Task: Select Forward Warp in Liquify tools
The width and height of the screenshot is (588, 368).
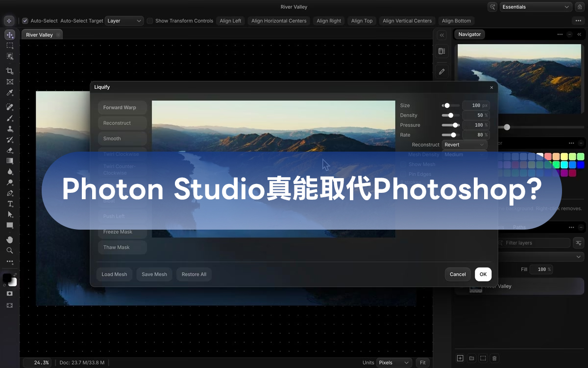Action: coord(122,107)
